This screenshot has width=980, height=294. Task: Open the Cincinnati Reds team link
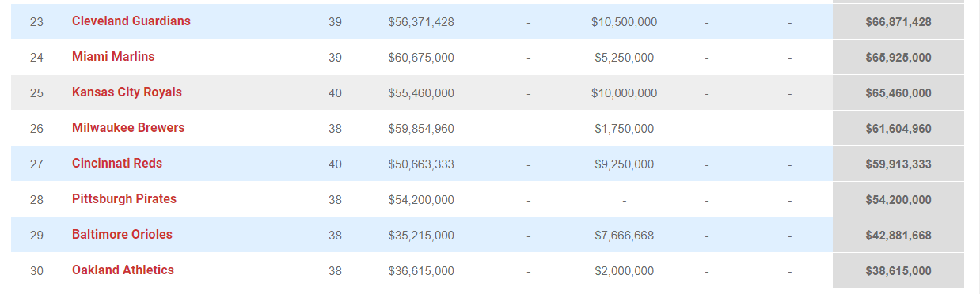tap(117, 164)
